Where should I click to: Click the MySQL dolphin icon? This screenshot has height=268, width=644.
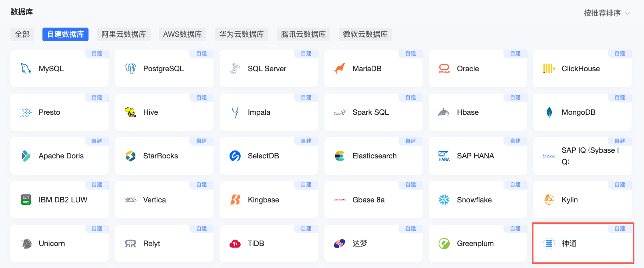pos(26,68)
